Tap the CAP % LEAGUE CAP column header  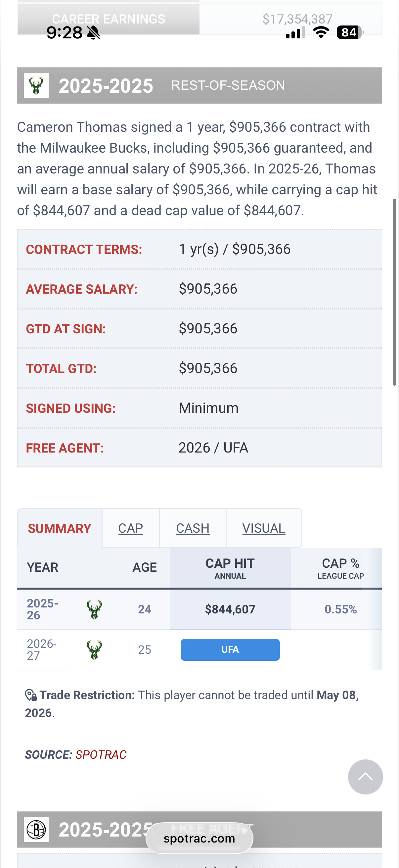[340, 568]
